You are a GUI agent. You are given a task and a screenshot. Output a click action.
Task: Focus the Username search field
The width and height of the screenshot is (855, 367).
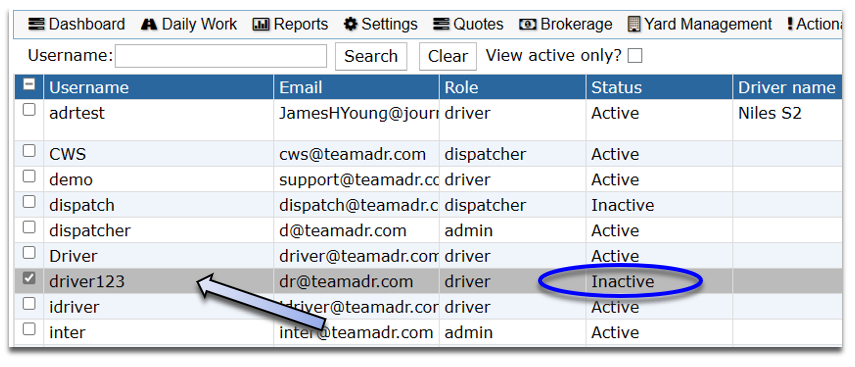pyautogui.click(x=221, y=56)
